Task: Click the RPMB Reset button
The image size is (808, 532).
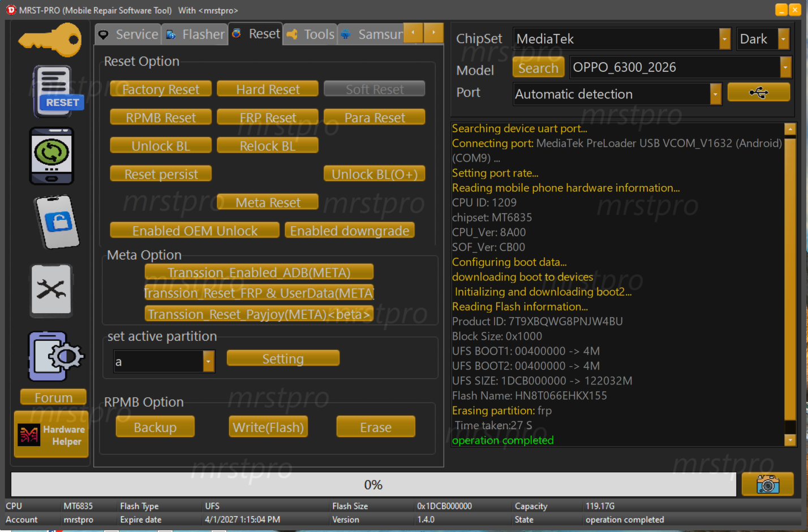Action: 161,118
